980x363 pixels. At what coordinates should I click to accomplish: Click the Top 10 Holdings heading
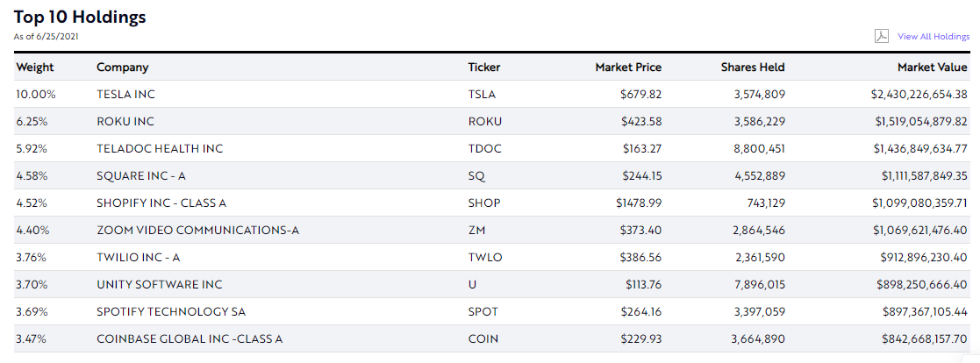click(80, 17)
